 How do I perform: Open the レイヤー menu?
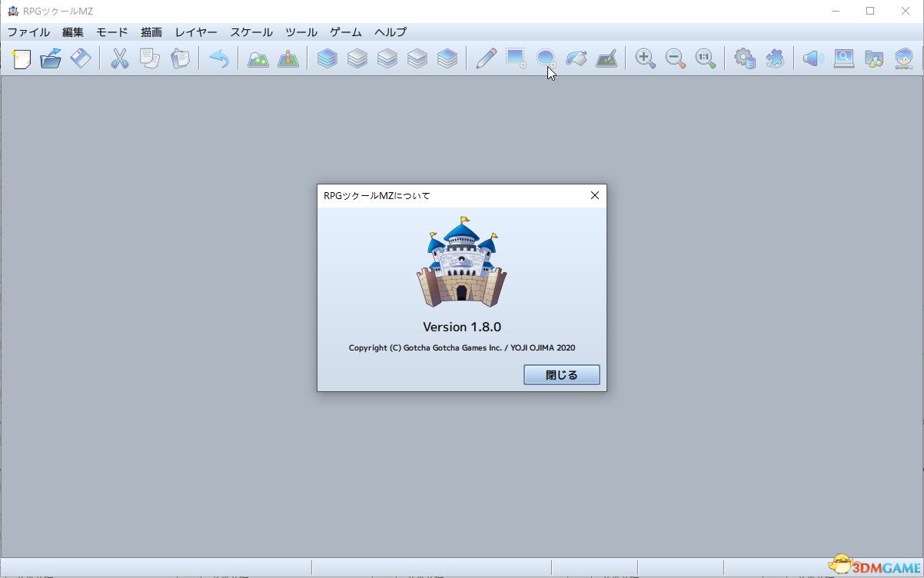(x=196, y=32)
